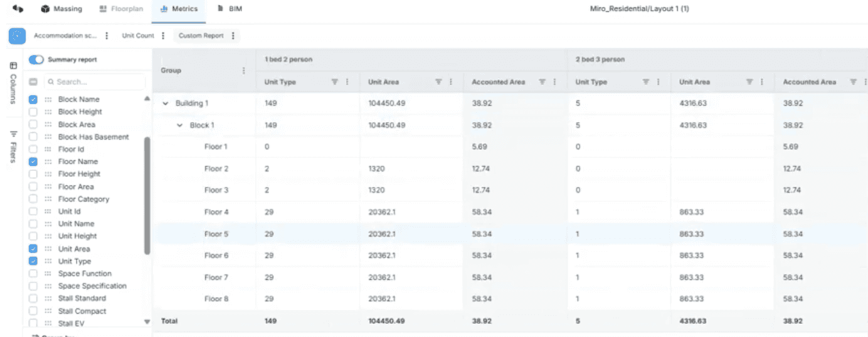
Task: Filter Unit Area under 2 bed 3 person
Action: 749,82
